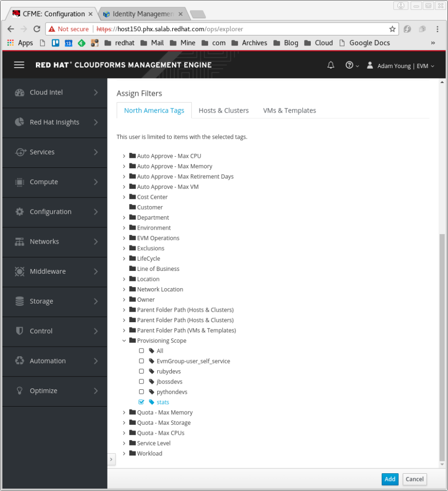This screenshot has height=491, width=448.
Task: Switch to VMs & Templates tab
Action: tap(290, 111)
